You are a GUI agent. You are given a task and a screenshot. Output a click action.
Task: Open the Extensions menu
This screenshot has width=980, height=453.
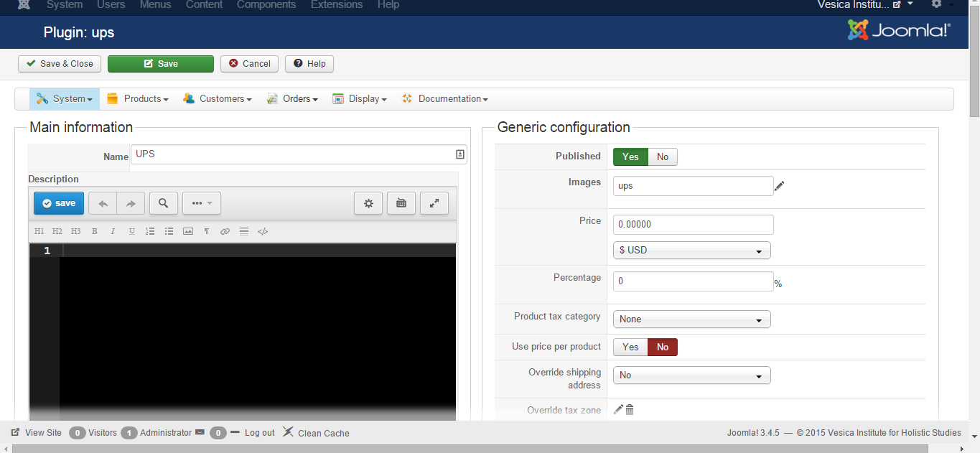pos(337,4)
